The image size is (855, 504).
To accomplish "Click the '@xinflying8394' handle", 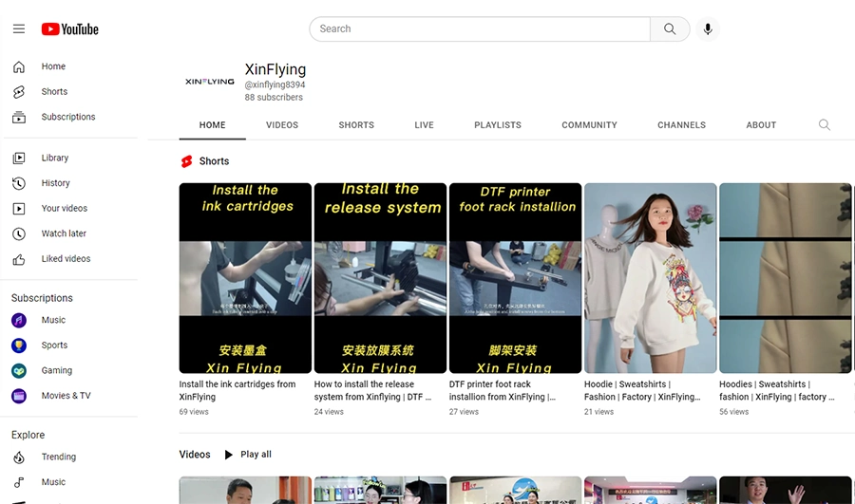I will click(x=275, y=85).
